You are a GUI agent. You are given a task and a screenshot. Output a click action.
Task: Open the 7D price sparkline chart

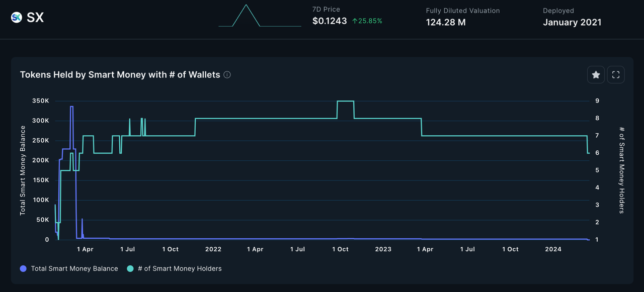pos(260,16)
